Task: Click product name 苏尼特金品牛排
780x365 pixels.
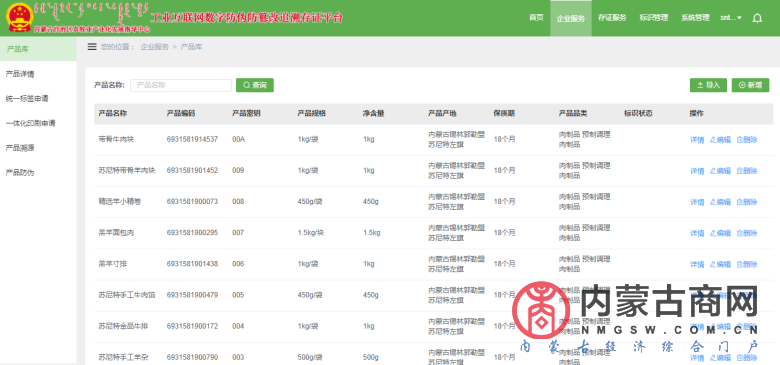Action: [x=123, y=327]
